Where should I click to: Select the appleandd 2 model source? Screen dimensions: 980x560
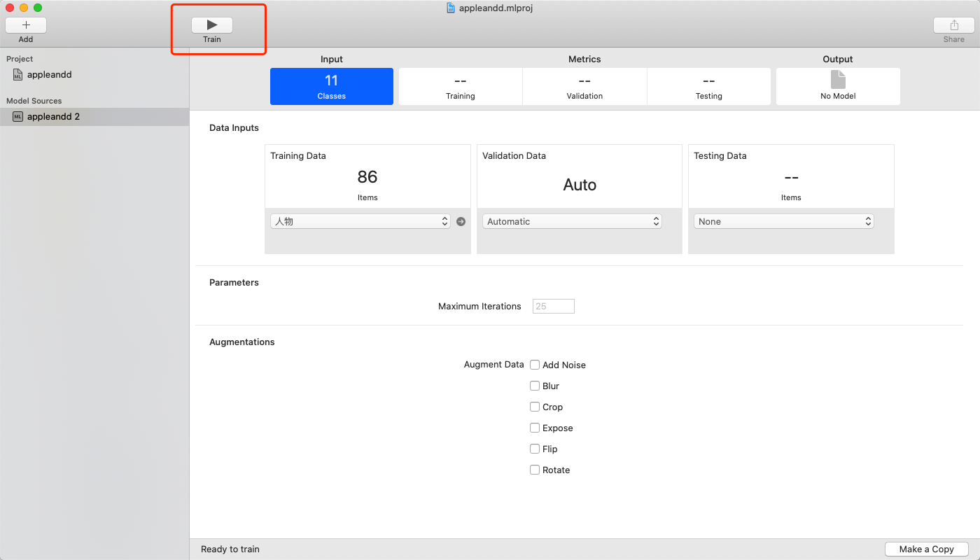point(94,117)
